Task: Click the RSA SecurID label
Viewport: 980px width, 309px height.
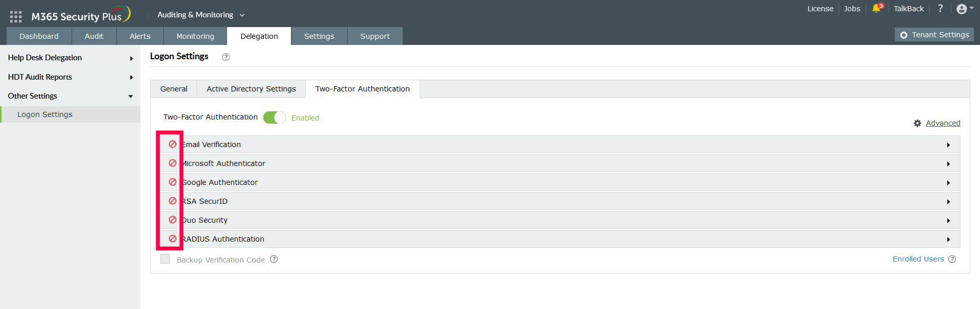Action: tap(205, 201)
